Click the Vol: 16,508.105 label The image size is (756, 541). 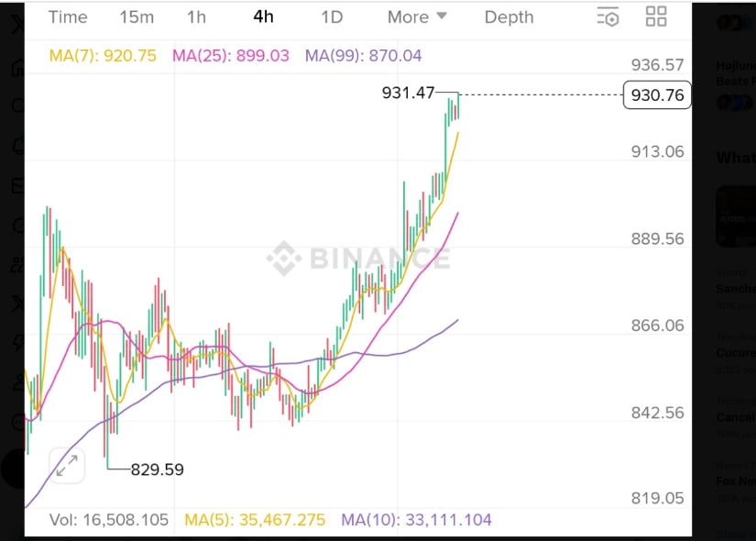click(109, 520)
